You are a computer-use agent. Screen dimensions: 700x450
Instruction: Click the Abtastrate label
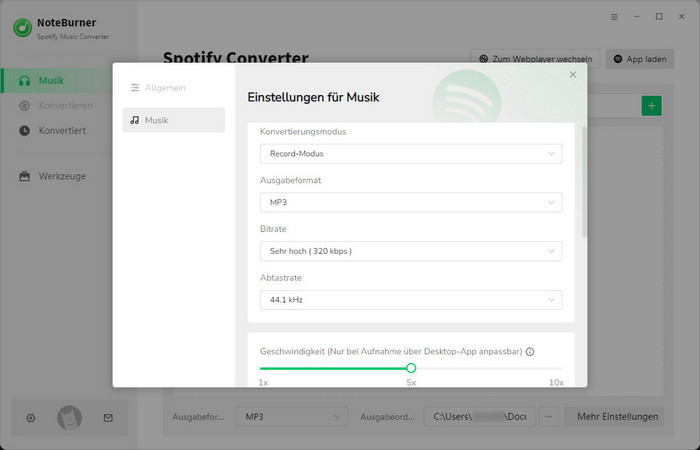coord(281,278)
